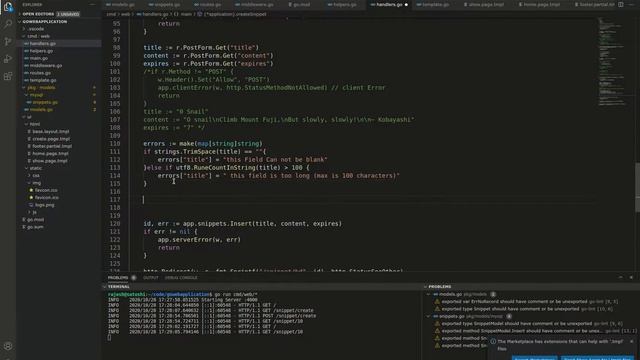Open create.page.tmpl in the Explorer

point(51,139)
